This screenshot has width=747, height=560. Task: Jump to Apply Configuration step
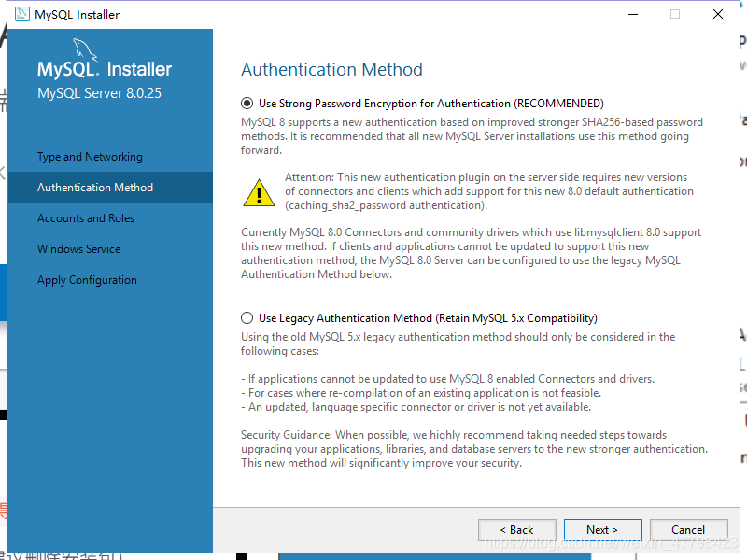[x=87, y=280]
